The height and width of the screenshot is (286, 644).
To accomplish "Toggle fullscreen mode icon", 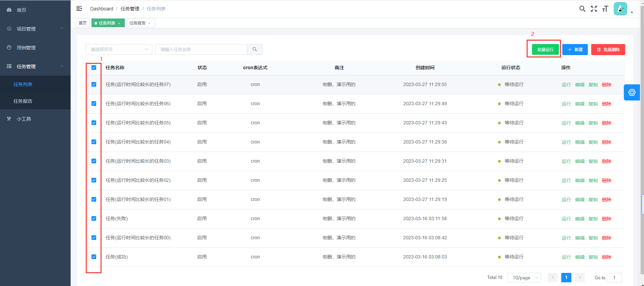I will coord(594,9).
